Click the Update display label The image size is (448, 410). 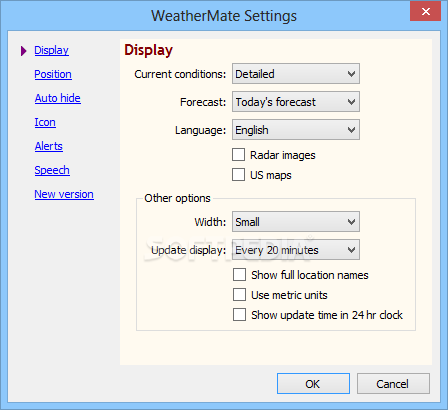pyautogui.click(x=189, y=250)
